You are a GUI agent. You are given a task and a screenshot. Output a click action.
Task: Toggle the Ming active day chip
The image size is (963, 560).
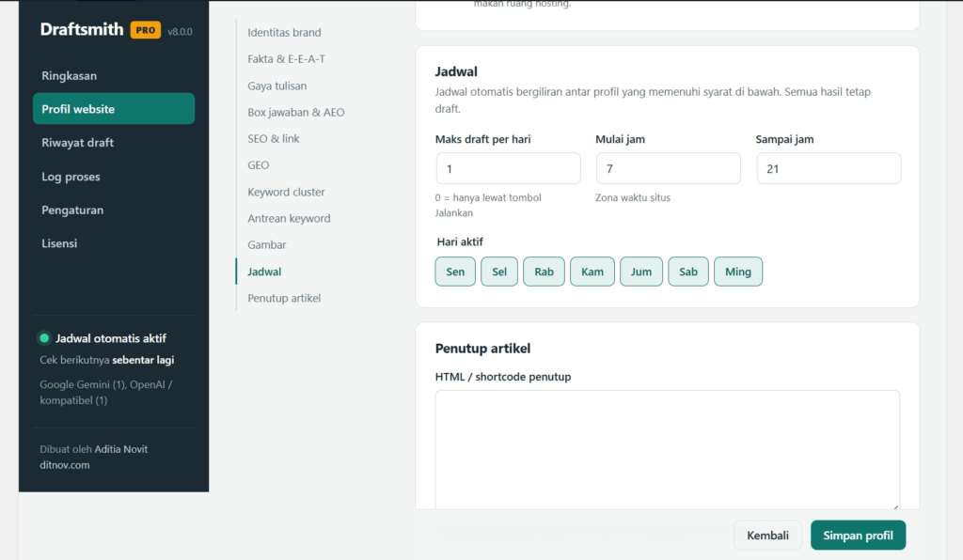pos(738,272)
